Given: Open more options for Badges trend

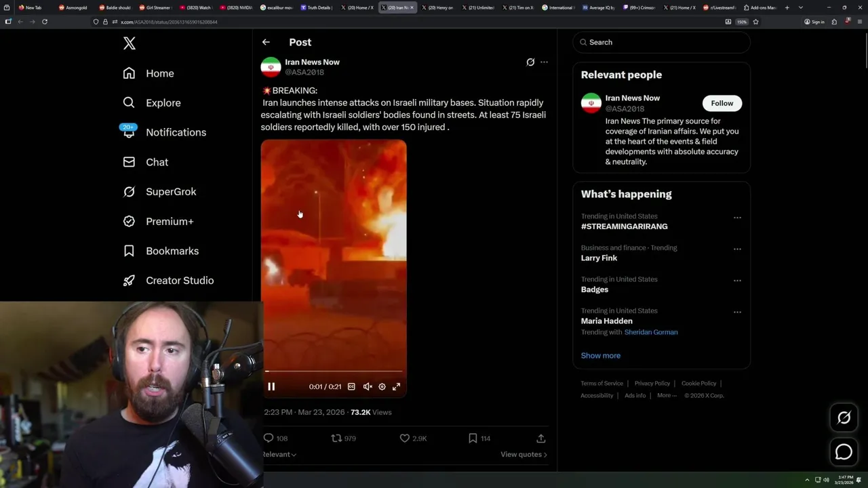Looking at the screenshot, I should [x=737, y=281].
